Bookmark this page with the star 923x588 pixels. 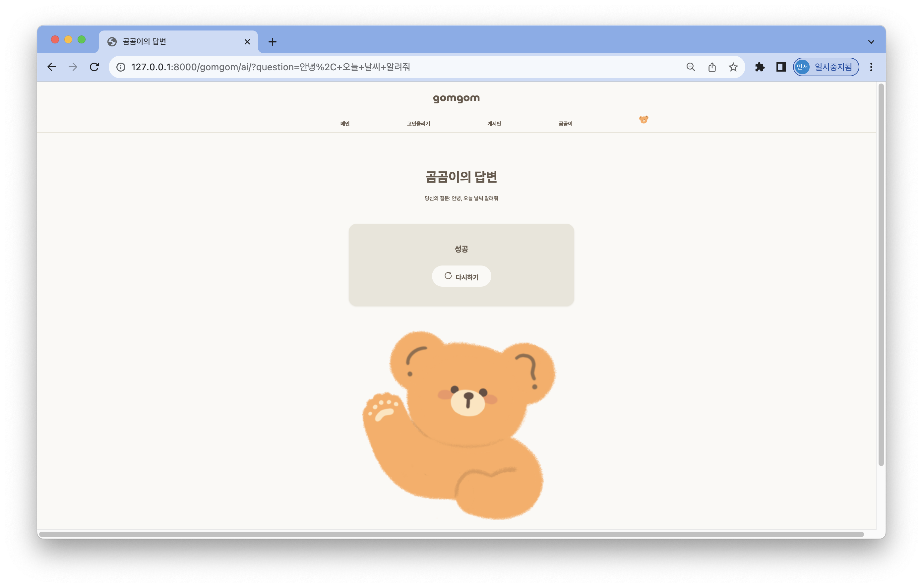[733, 67]
